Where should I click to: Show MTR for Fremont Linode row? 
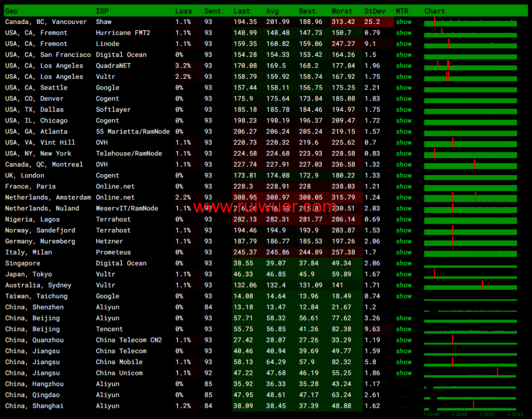pos(403,44)
